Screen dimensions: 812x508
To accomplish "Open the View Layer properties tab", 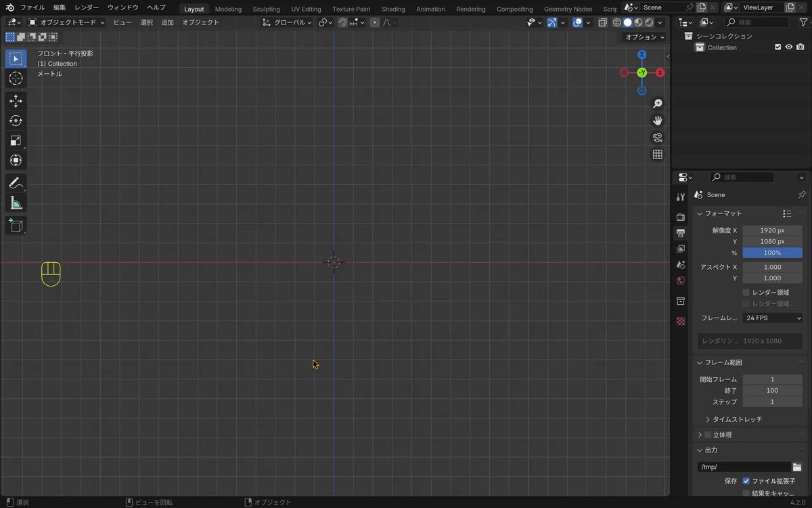I will coord(681,249).
